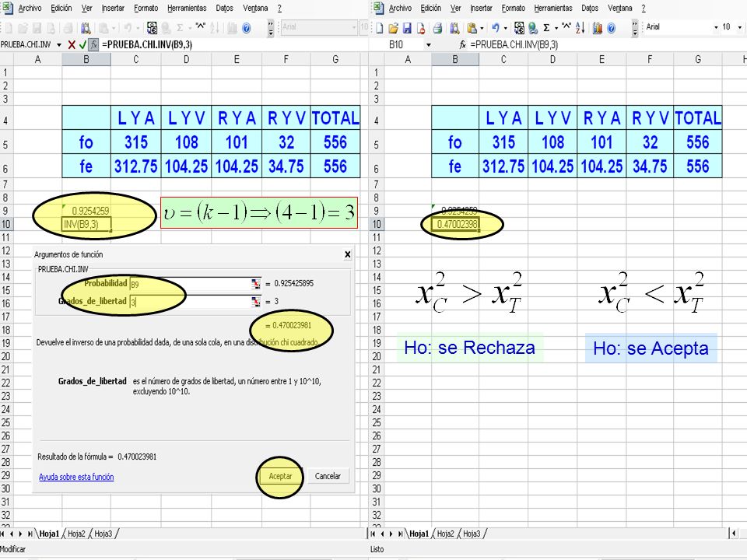
Task: Click New document icon in right window toolbar
Action: [x=379, y=28]
